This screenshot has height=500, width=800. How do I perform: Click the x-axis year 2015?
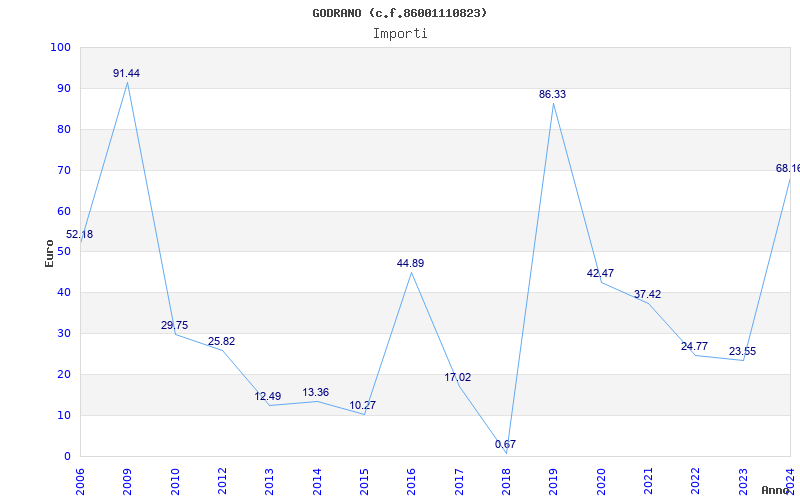click(364, 482)
